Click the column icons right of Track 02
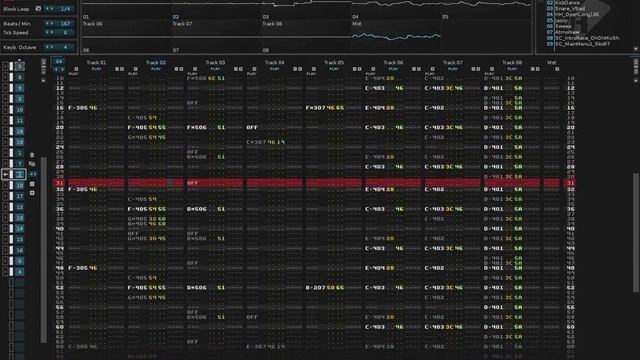Image resolution: width=640 pixels, height=360 pixels. 179,69
